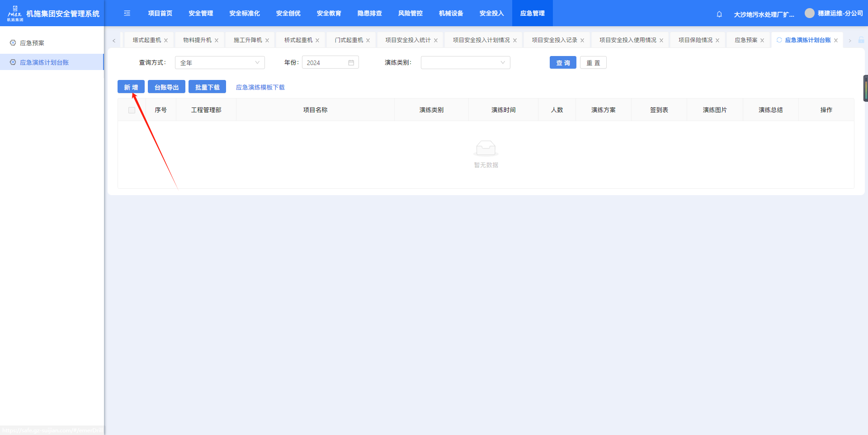Open the notification bell icon

tap(719, 14)
